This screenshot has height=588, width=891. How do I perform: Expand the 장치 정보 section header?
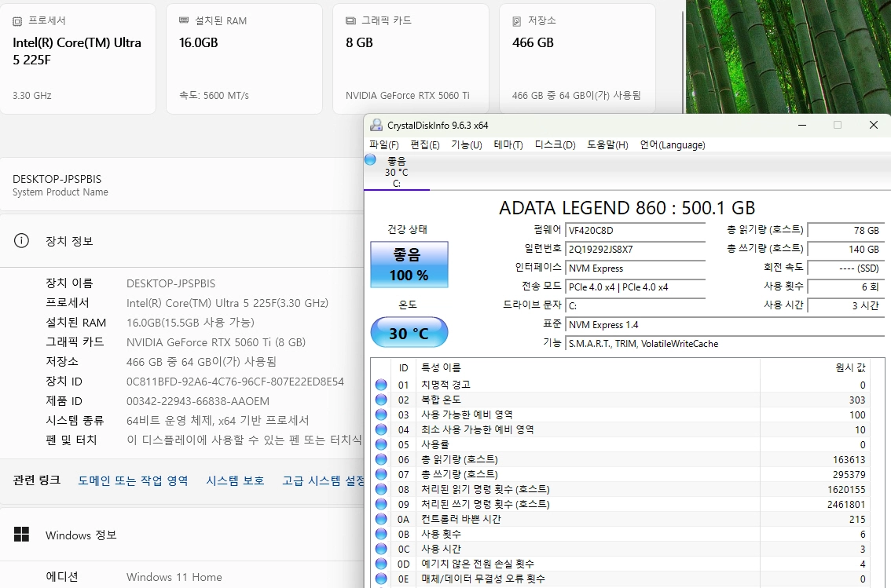(x=181, y=241)
